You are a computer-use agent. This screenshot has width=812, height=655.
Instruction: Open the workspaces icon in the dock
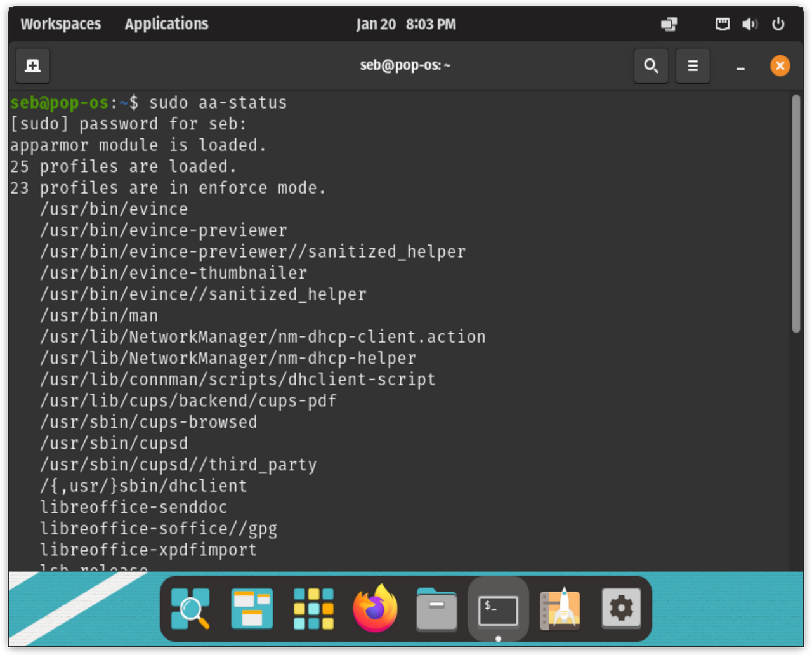pyautogui.click(x=252, y=609)
